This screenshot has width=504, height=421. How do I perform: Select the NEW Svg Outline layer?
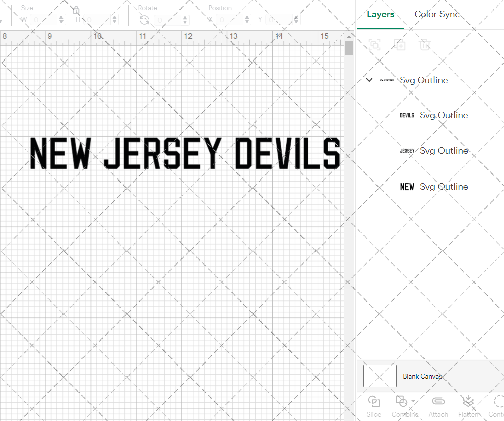tap(433, 187)
